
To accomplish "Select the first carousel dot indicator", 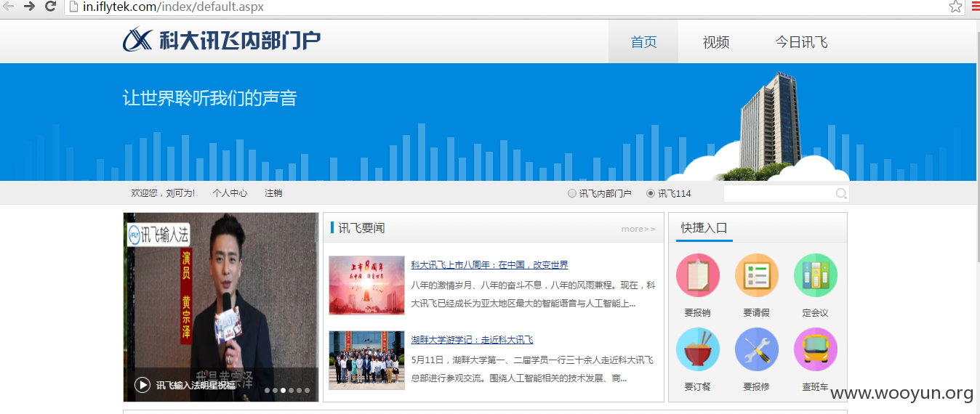I will point(267,391).
